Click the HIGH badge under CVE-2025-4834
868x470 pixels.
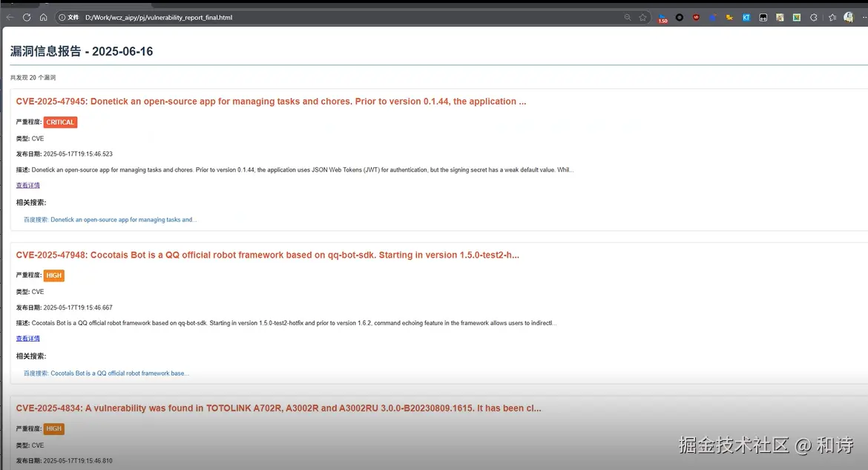[53, 428]
